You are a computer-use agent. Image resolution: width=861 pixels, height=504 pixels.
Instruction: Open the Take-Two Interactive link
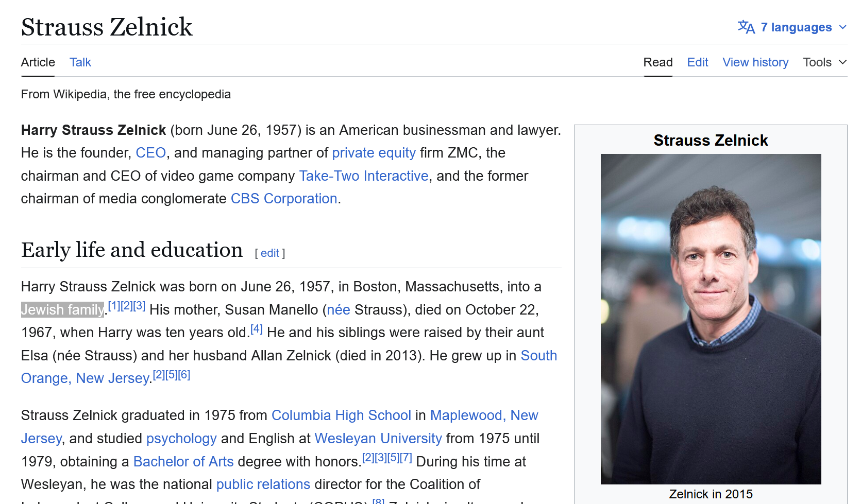click(x=364, y=176)
